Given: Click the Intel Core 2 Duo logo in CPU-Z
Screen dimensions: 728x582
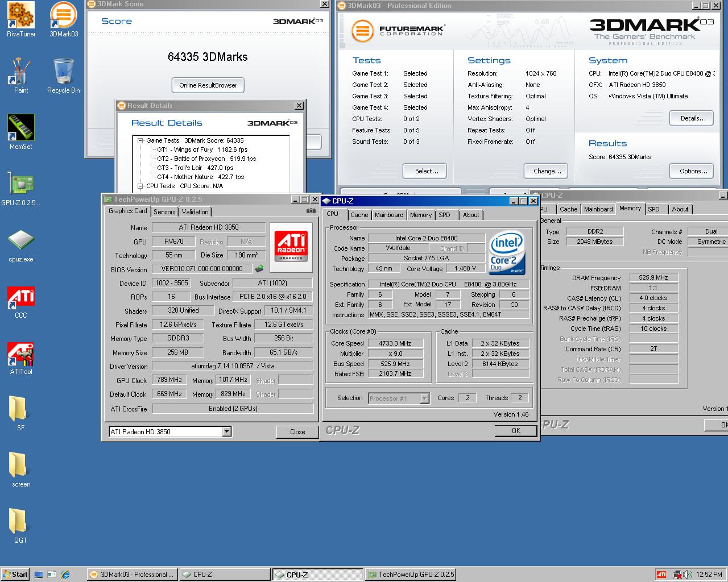Looking at the screenshot, I should click(506, 252).
